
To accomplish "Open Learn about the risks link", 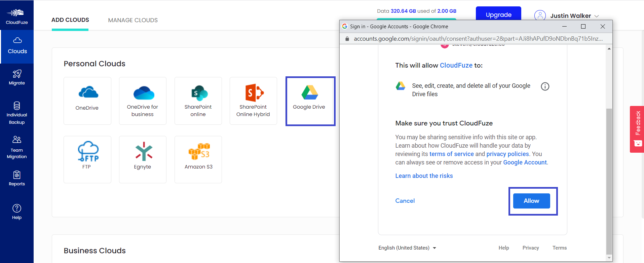I will [x=424, y=176].
